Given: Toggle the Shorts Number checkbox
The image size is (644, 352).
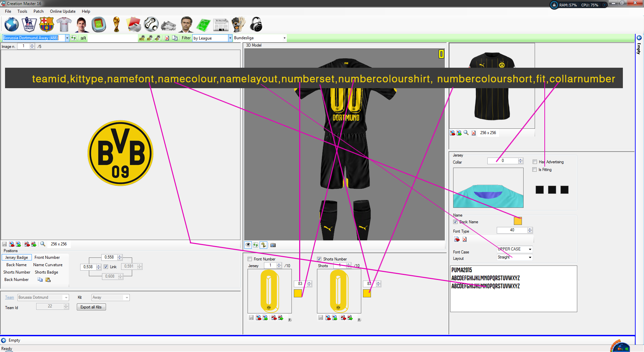Looking at the screenshot, I should [x=319, y=259].
